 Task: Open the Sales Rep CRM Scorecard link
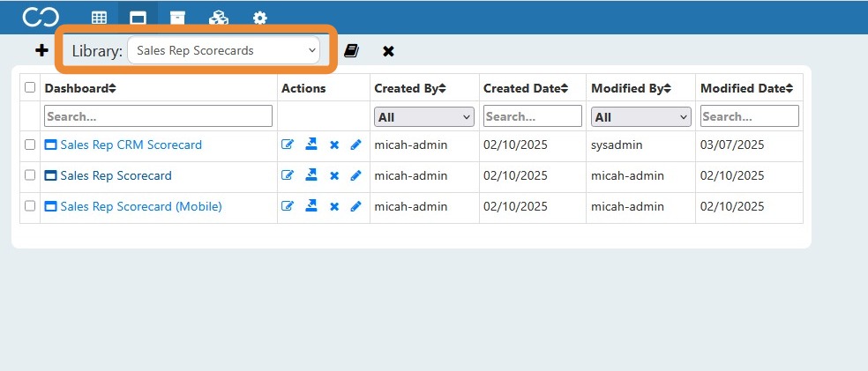tap(131, 145)
